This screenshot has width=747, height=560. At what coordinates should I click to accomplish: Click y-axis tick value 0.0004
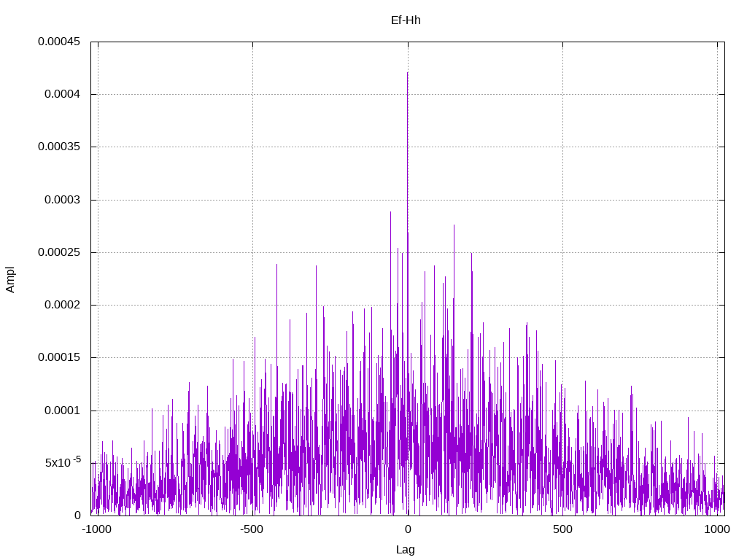point(63,94)
